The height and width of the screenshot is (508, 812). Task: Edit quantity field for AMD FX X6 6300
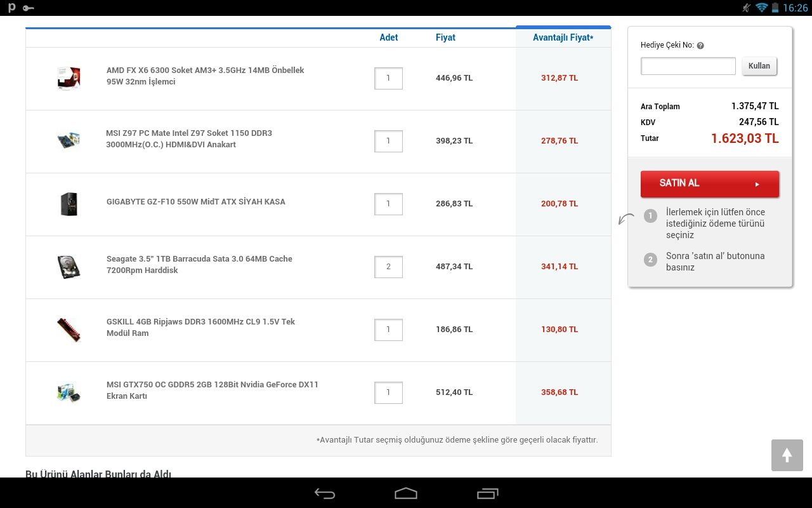[x=388, y=78]
